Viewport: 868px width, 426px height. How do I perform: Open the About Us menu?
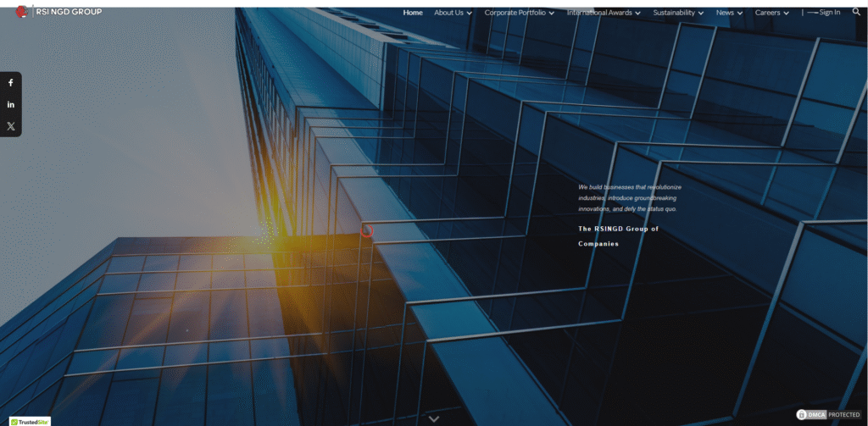point(449,13)
